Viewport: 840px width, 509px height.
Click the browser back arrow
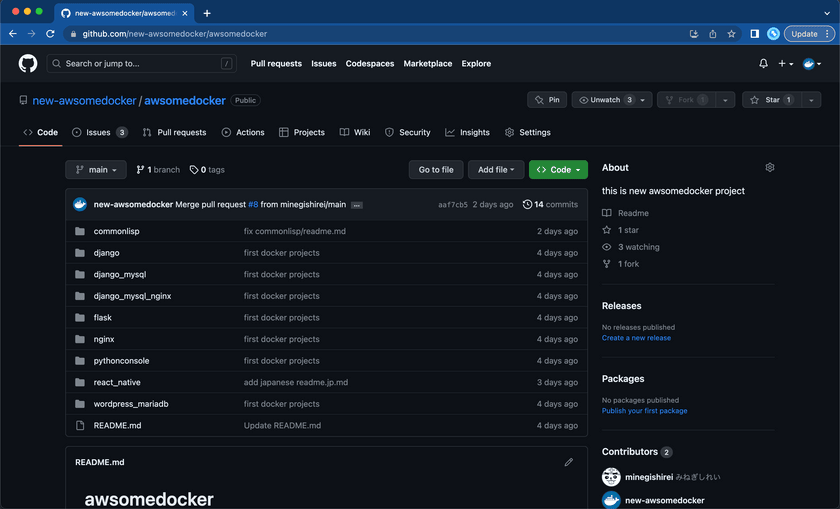[x=13, y=34]
